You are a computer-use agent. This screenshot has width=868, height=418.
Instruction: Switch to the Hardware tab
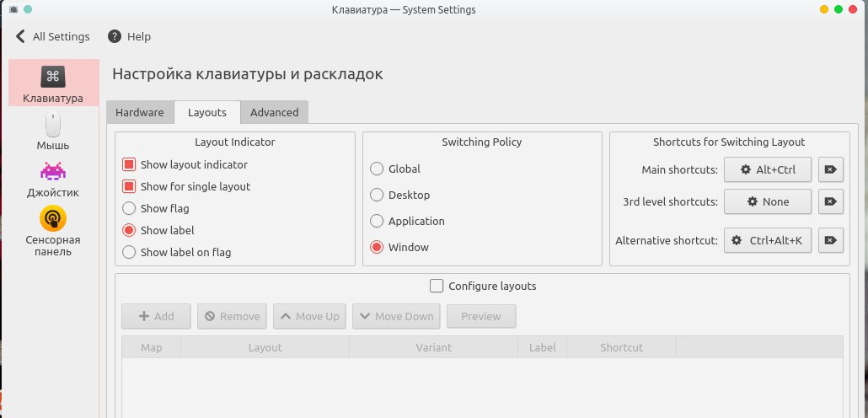click(x=140, y=112)
